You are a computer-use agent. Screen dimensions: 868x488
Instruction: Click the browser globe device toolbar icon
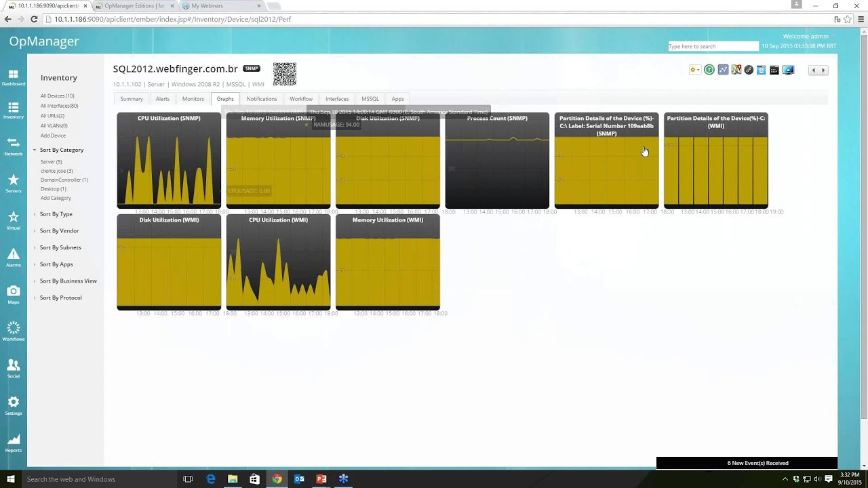click(x=761, y=70)
